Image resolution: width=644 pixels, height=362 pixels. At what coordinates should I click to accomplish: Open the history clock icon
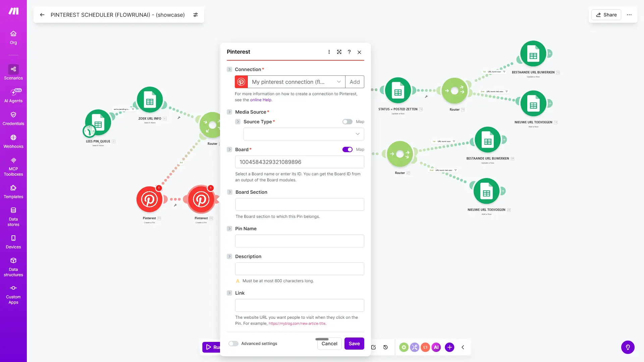click(386, 347)
